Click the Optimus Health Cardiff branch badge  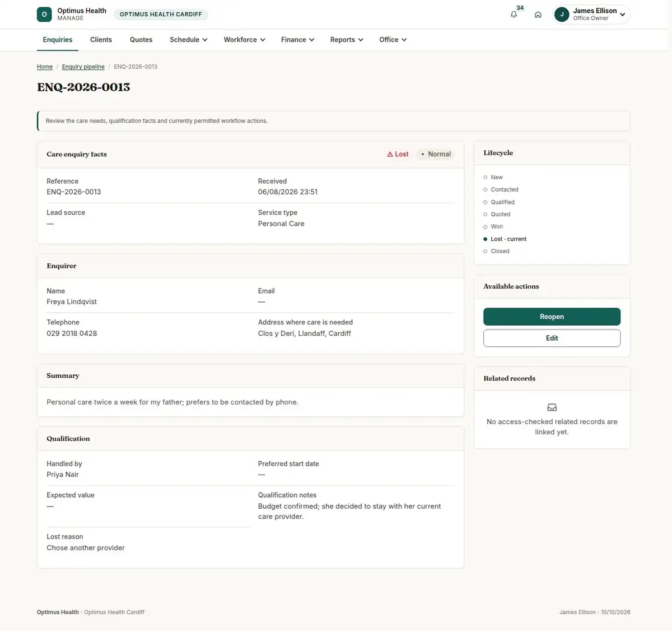click(161, 15)
